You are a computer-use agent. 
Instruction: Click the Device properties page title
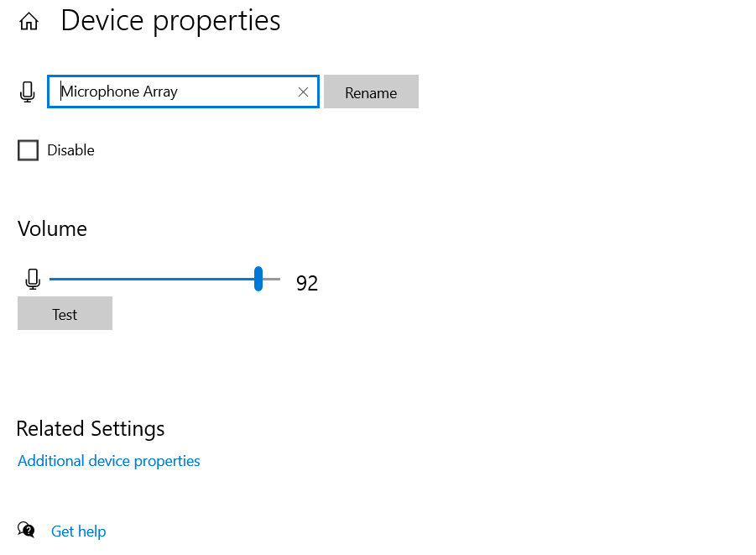(170, 20)
